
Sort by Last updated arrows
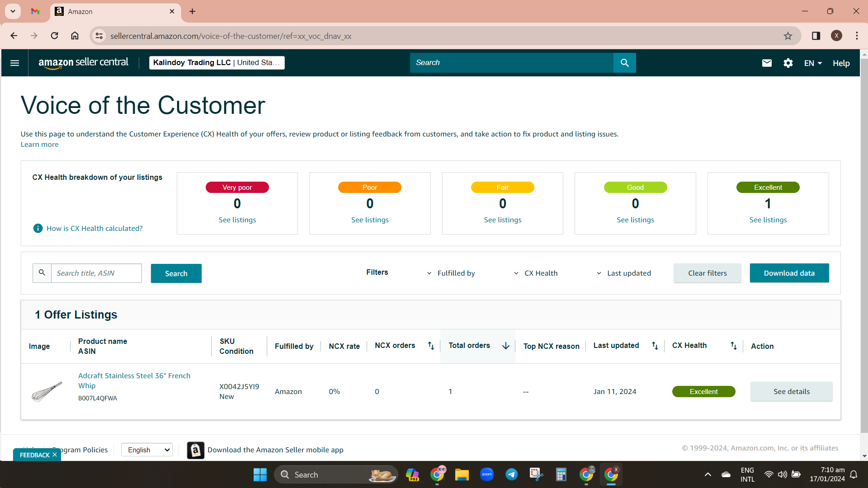point(655,346)
